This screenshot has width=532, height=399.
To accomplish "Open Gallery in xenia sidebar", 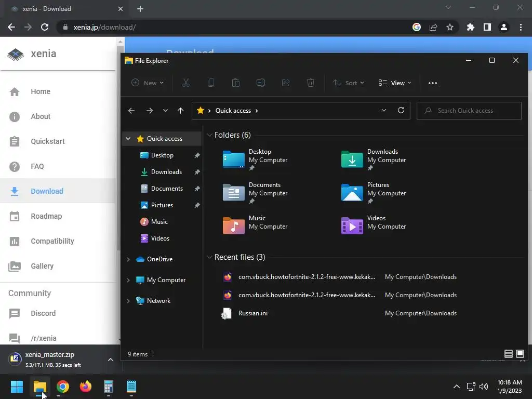I will (58, 266).
